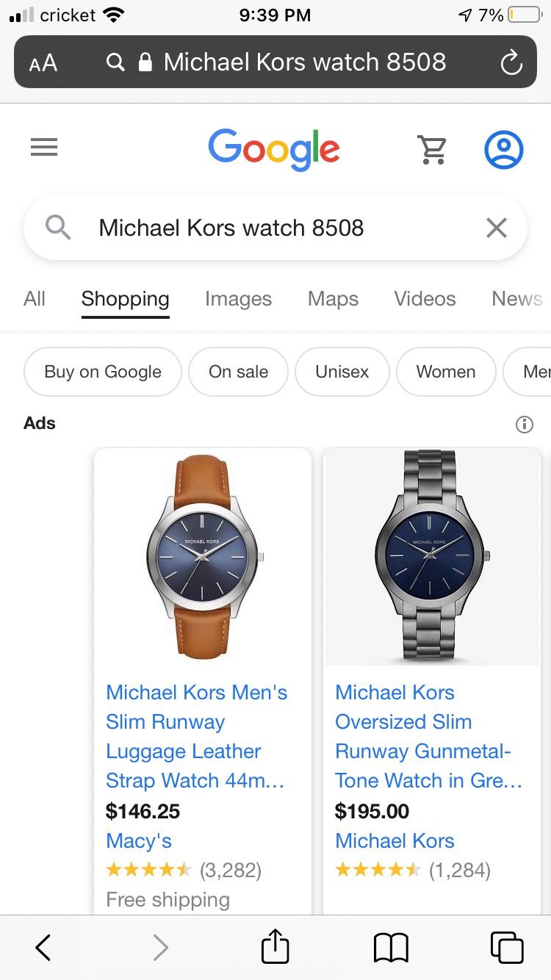Focus the Google search box text
551x980 pixels.
coord(231,228)
